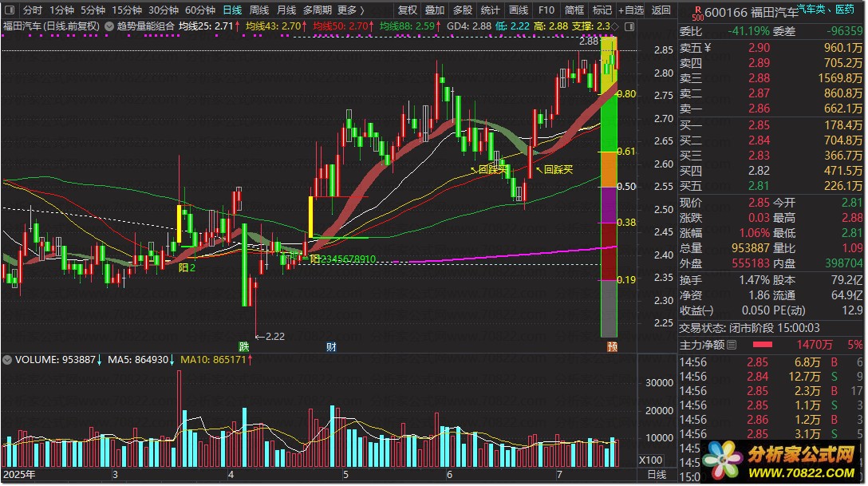Select the 月线 monthly chart tab
Image resolution: width=868 pixels, height=486 pixels.
pos(286,10)
